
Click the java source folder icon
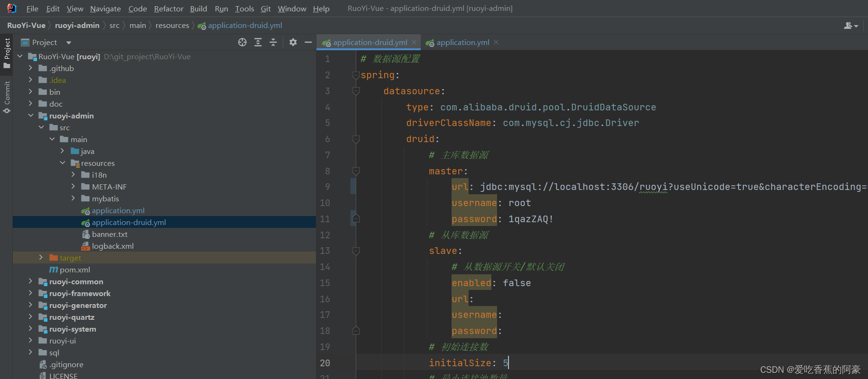coord(75,151)
